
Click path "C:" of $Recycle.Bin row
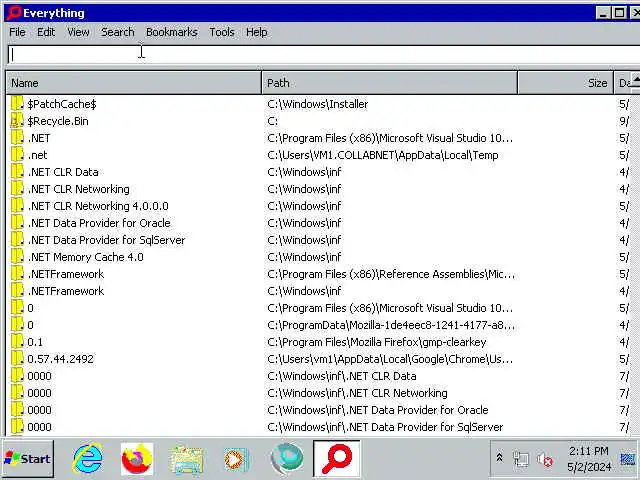[273, 121]
